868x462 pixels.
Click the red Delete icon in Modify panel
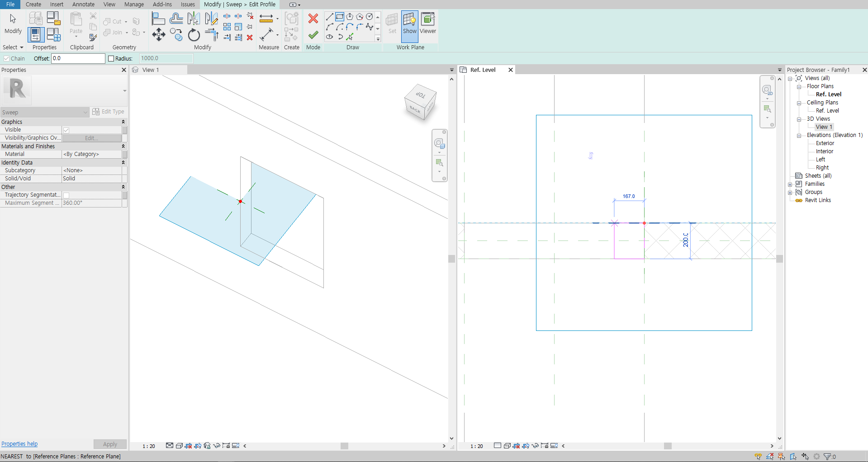point(250,38)
